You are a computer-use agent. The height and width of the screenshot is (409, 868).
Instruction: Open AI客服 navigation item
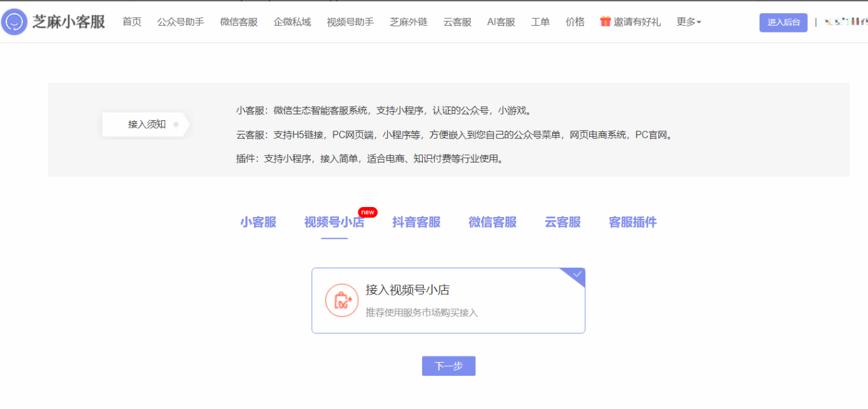pyautogui.click(x=501, y=22)
